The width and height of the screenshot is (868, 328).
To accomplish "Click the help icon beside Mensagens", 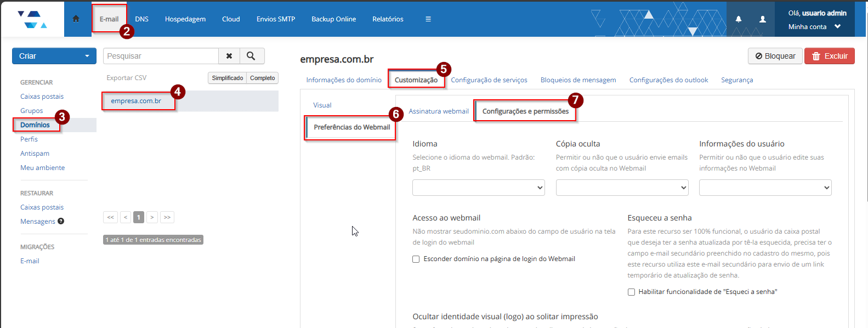I will coord(61,221).
